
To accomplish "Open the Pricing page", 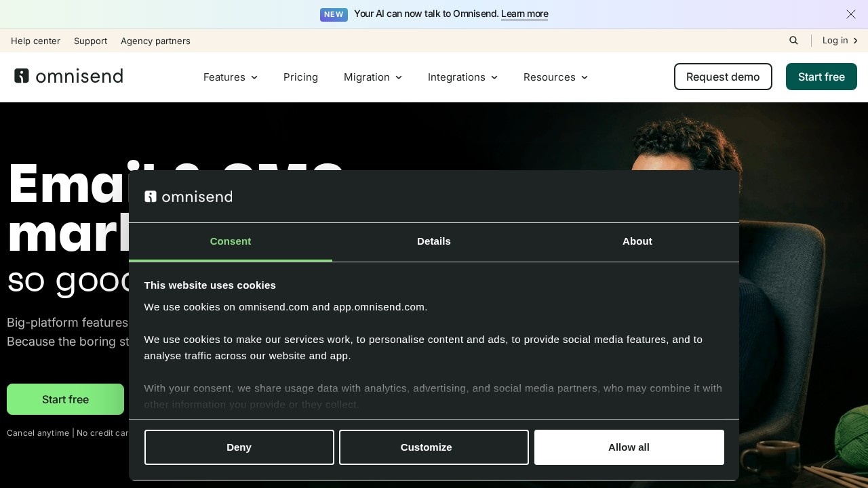I will [x=300, y=77].
